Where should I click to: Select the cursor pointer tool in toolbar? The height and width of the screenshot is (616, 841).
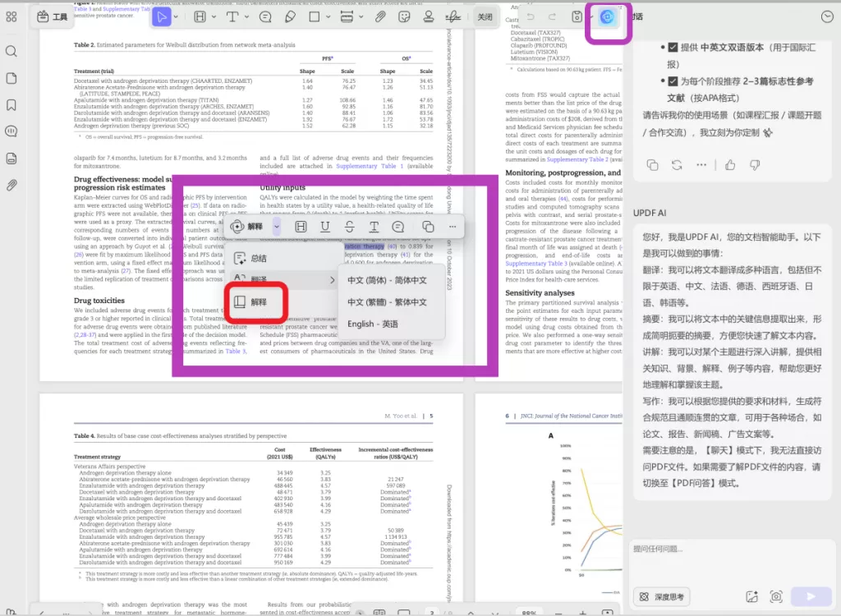click(x=162, y=16)
